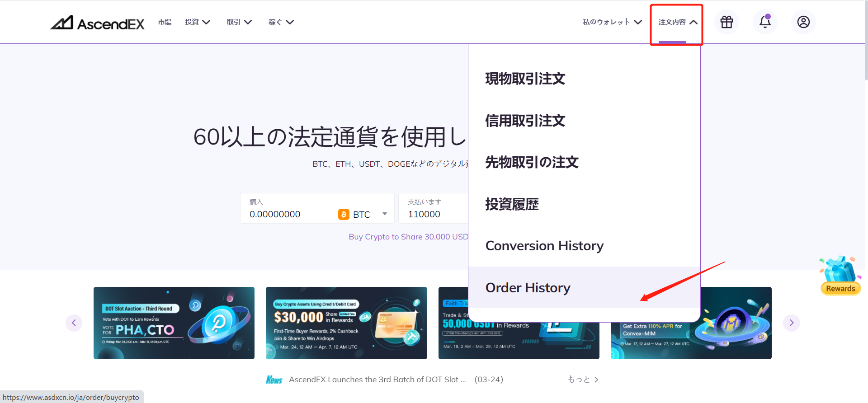Expand the 投資 menu
868x403 pixels.
coord(198,22)
